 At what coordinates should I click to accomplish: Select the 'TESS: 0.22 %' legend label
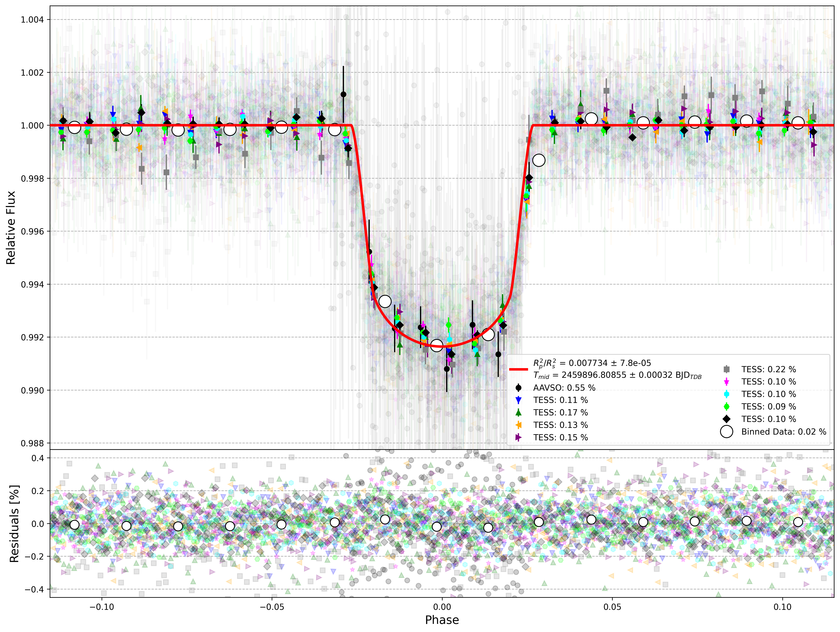tap(769, 369)
